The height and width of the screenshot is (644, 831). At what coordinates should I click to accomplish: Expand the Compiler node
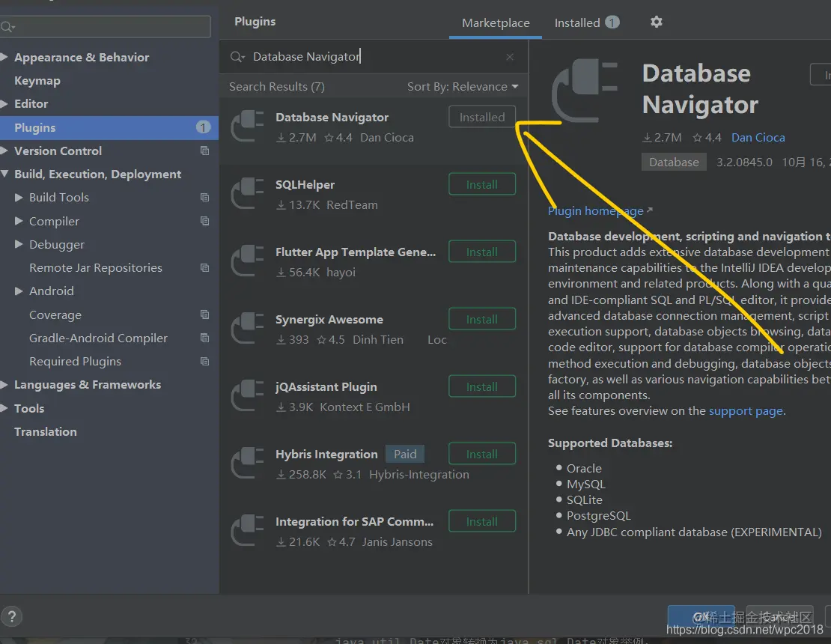click(19, 220)
